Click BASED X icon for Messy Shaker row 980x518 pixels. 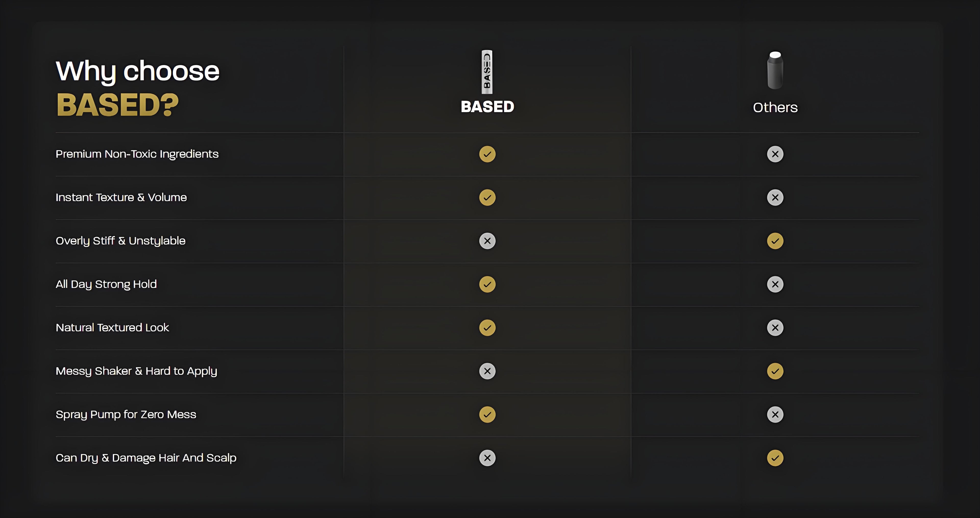(x=487, y=371)
